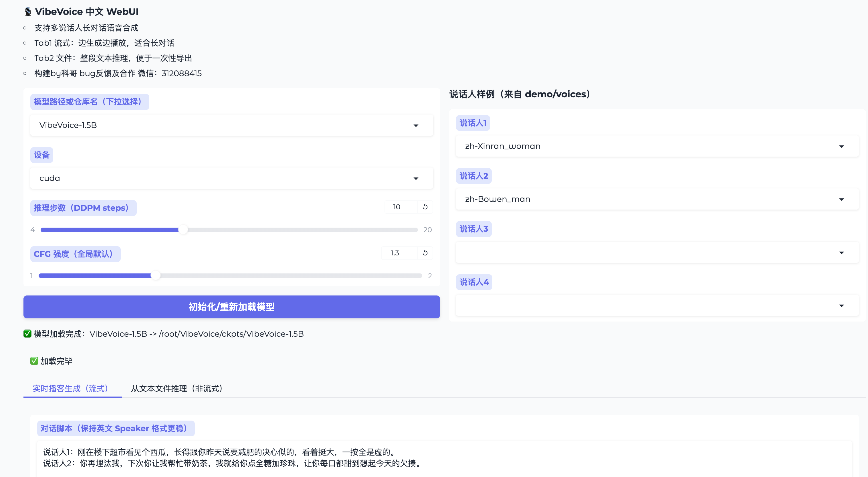Click the zh-Xinran_woman voice field

coord(657,146)
